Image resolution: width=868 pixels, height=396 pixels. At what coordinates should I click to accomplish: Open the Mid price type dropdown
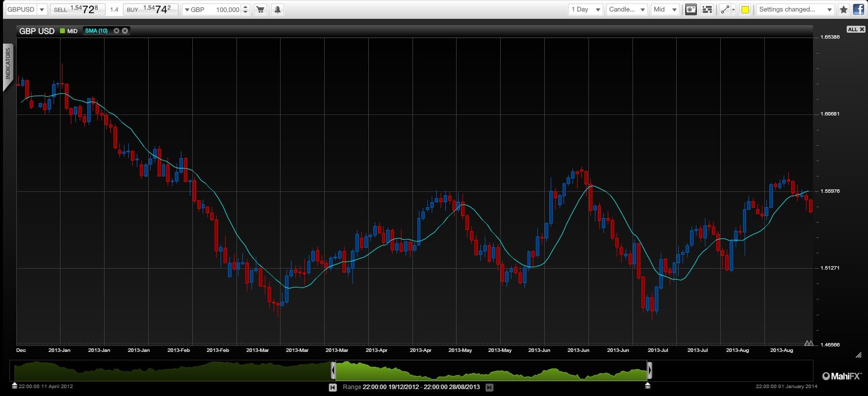point(665,9)
